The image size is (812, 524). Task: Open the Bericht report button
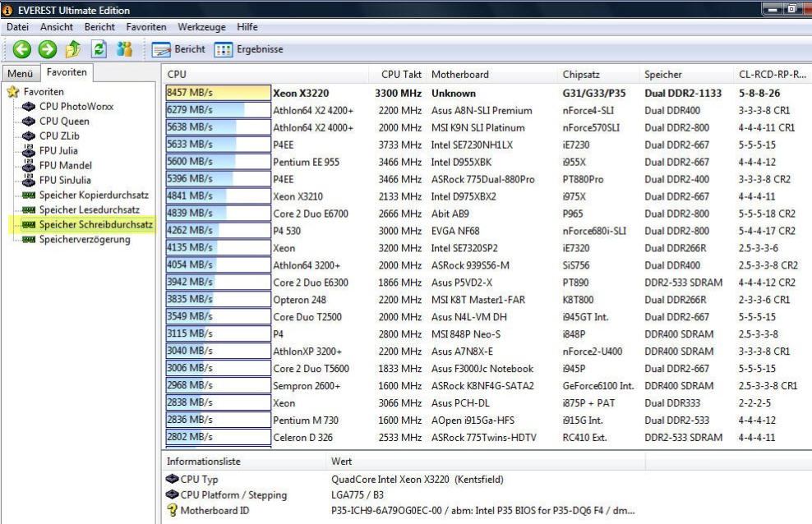[178, 49]
